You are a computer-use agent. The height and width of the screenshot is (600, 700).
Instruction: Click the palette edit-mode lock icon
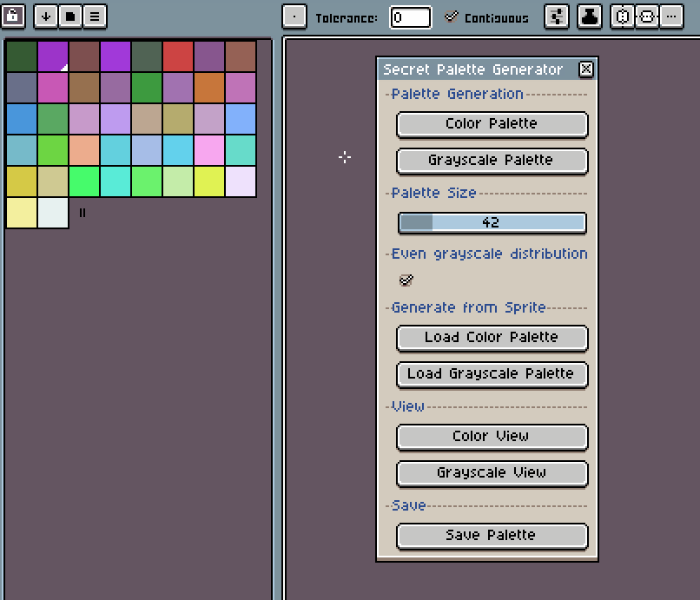(13, 16)
